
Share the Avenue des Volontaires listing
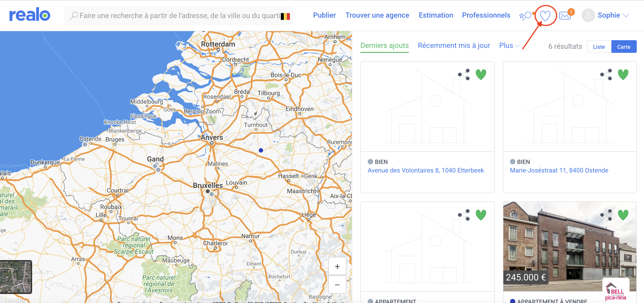(x=464, y=74)
